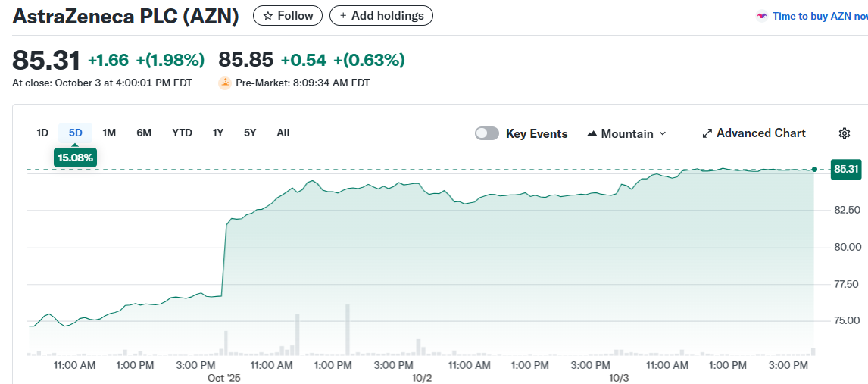Click the pre-market sun icon
Image resolution: width=868 pixels, height=384 pixels.
click(x=225, y=83)
